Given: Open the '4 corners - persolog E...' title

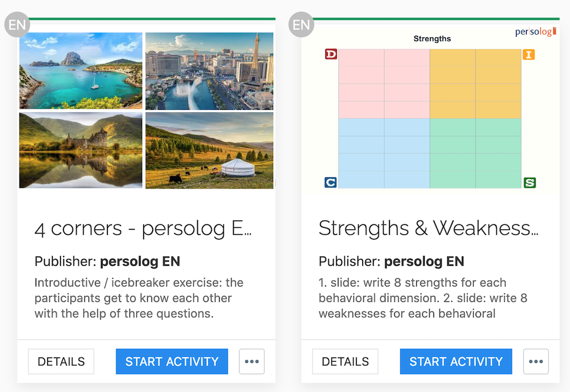Looking at the screenshot, I should 143,229.
